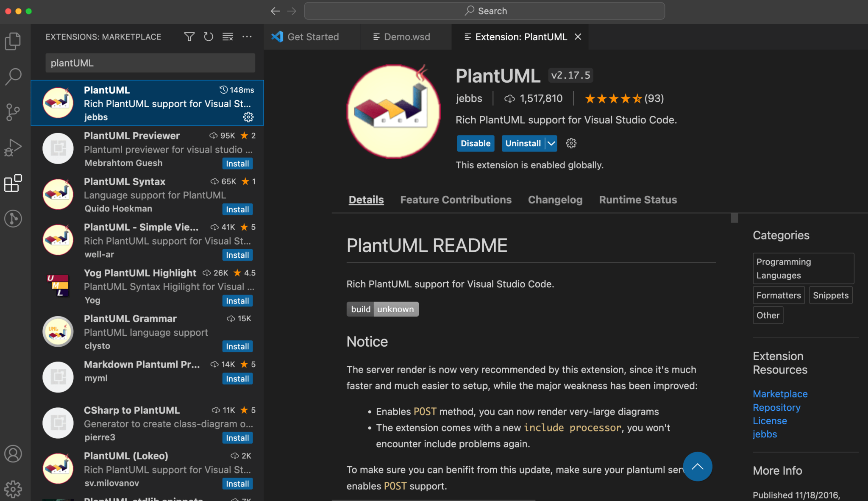
Task: Open the Manage settings gear
Action: coord(13,488)
